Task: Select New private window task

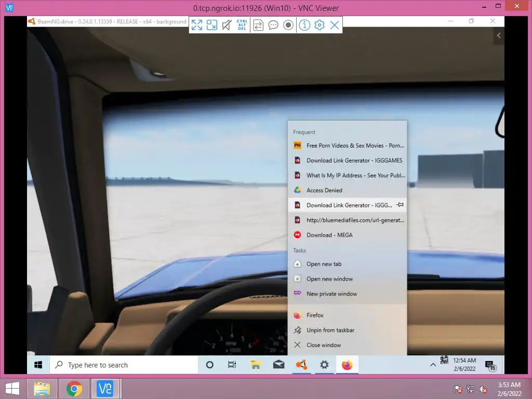Action: (x=347, y=294)
